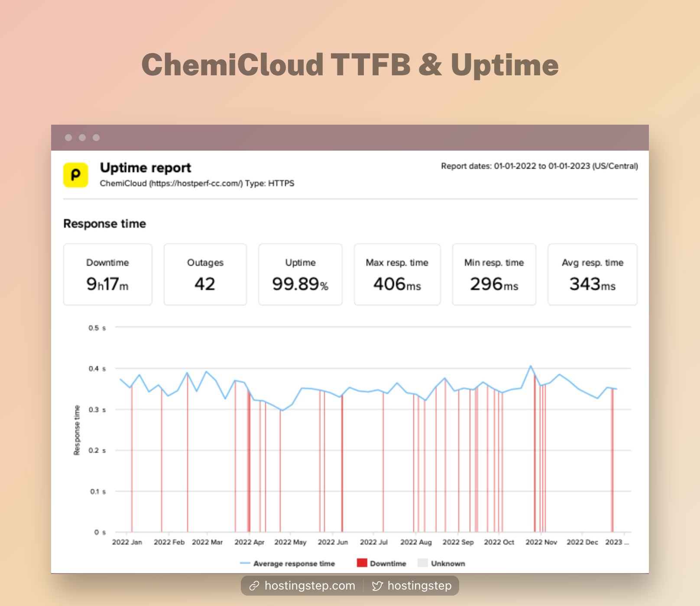Open the hostingstep Twitter handle
This screenshot has width=700, height=606.
pyautogui.click(x=419, y=586)
